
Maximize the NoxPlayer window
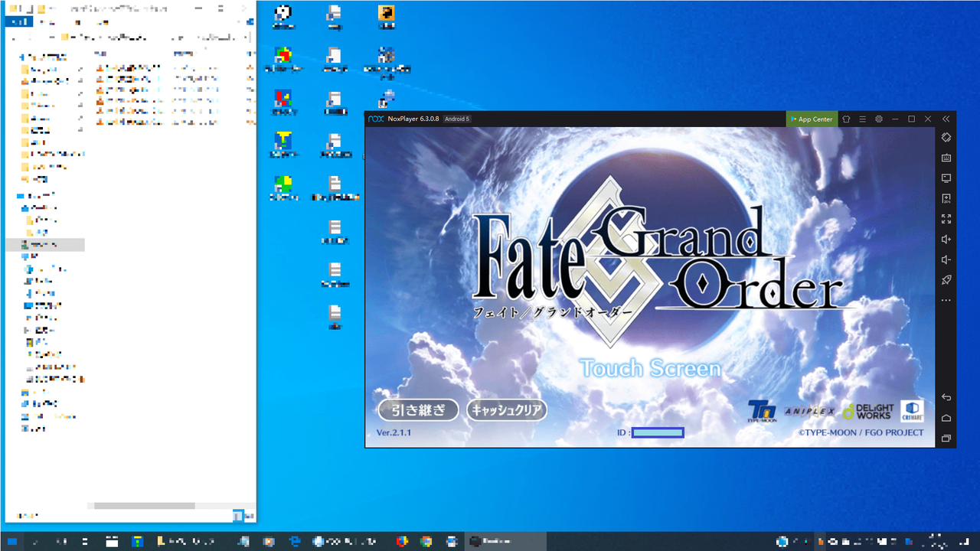click(912, 119)
